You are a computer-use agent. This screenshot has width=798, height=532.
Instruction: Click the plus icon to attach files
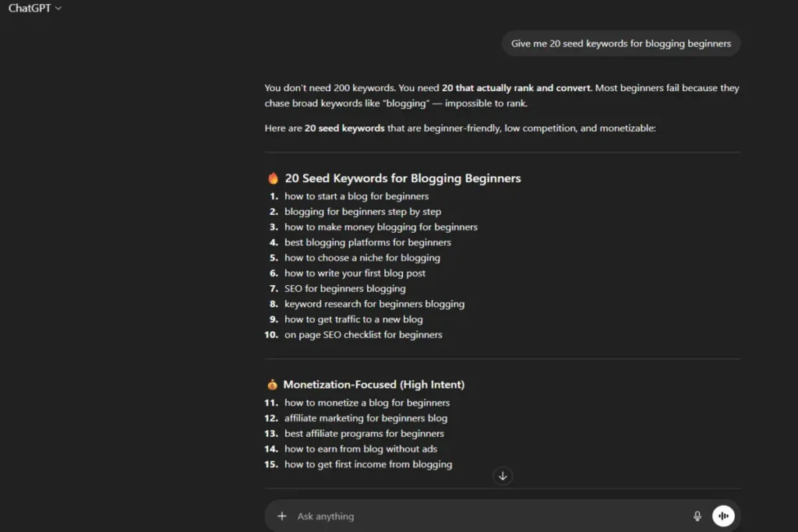tap(282, 516)
